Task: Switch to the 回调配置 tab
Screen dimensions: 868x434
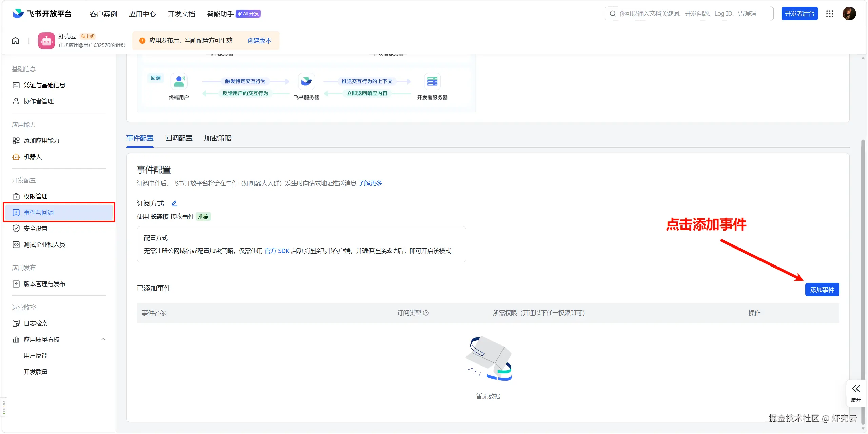Action: point(179,138)
